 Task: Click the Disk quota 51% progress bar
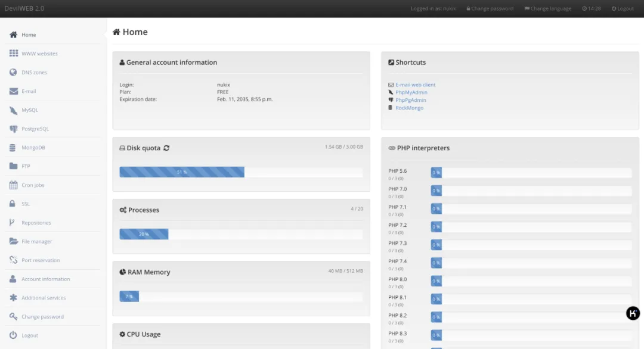tap(241, 172)
